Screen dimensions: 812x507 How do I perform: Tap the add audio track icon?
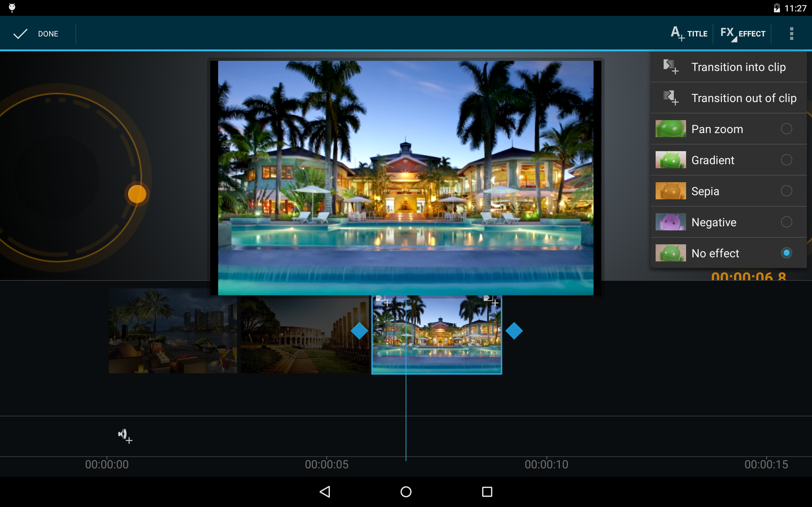coord(125,436)
